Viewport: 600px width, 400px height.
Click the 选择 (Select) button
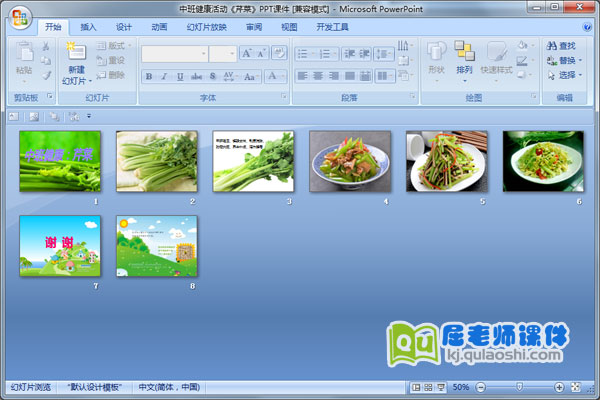coord(564,75)
